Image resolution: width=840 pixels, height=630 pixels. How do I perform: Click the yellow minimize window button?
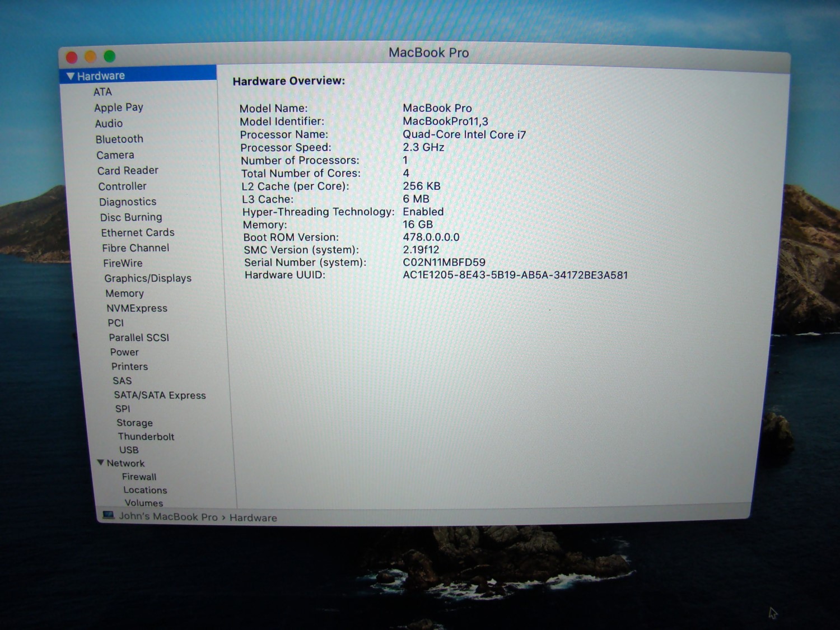tap(91, 57)
